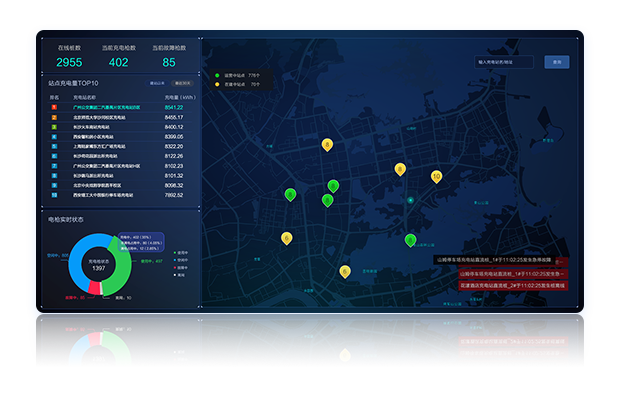The image size is (620, 418).
Task: Open the middle red alert notification
Action: pyautogui.click(x=513, y=274)
